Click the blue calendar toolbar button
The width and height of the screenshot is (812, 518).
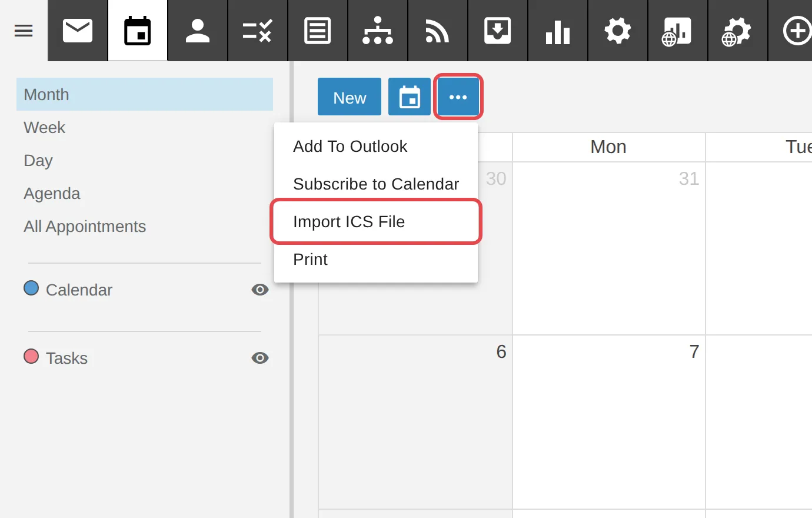410,97
